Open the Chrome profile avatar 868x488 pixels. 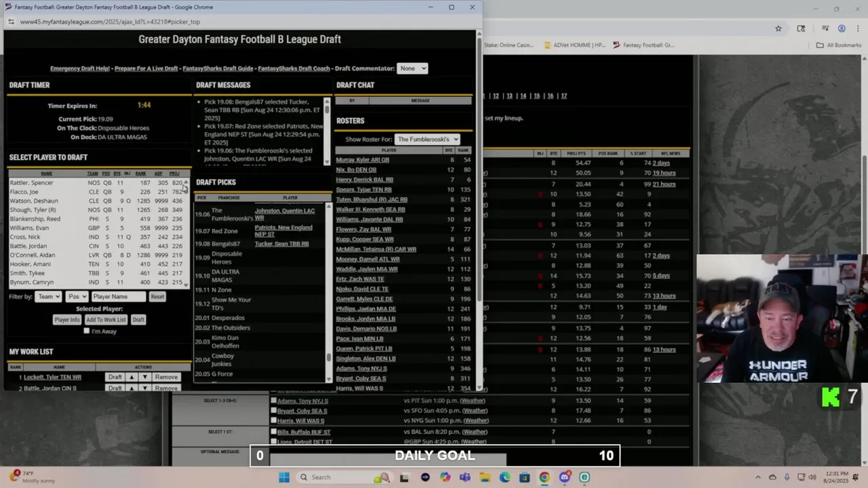(x=842, y=28)
